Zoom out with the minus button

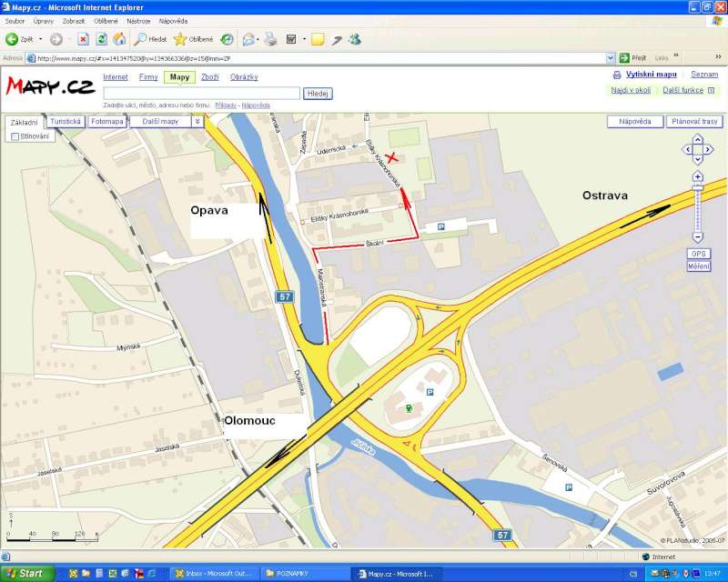(697, 237)
